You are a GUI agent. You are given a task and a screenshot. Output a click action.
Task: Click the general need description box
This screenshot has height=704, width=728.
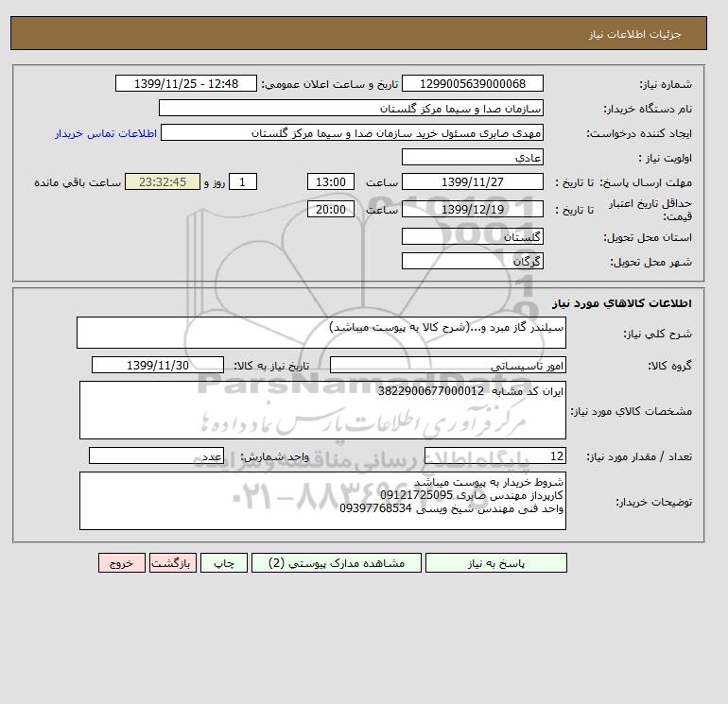321,333
